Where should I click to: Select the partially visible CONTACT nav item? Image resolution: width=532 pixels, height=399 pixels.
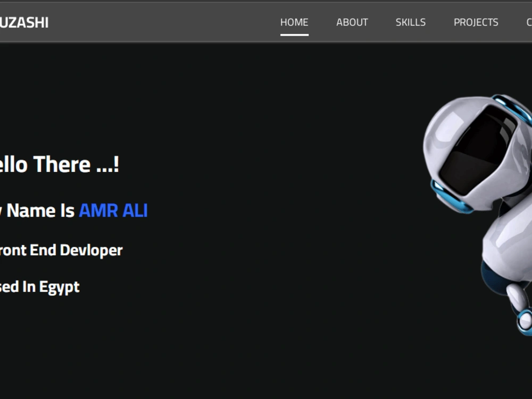[x=529, y=22]
